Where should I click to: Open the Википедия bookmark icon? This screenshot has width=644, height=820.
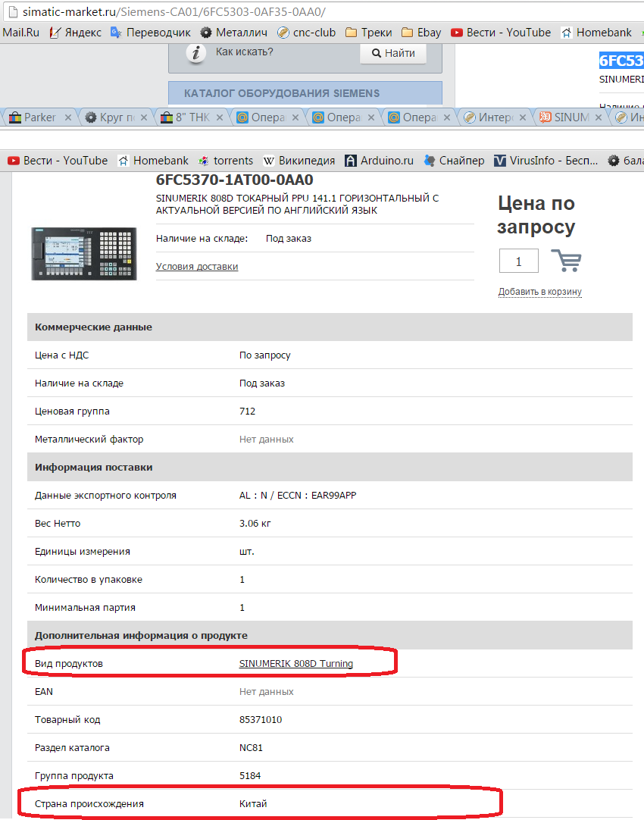tap(269, 161)
